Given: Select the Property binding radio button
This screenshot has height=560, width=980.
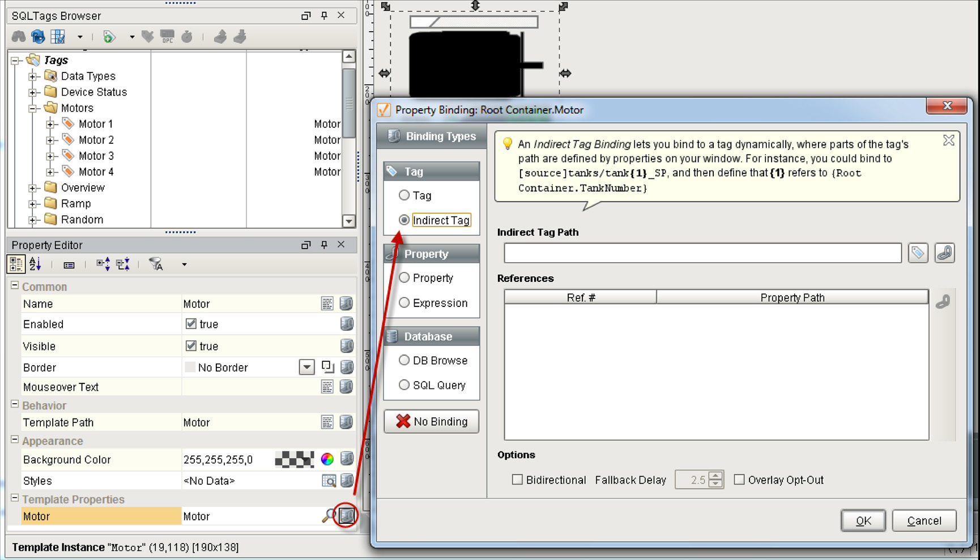Looking at the screenshot, I should (x=404, y=277).
